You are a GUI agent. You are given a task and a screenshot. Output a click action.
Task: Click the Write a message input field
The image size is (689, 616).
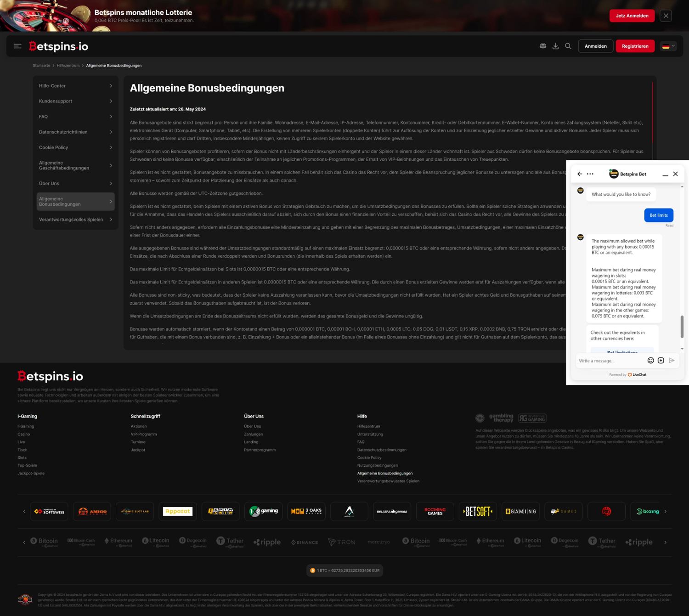tap(610, 361)
